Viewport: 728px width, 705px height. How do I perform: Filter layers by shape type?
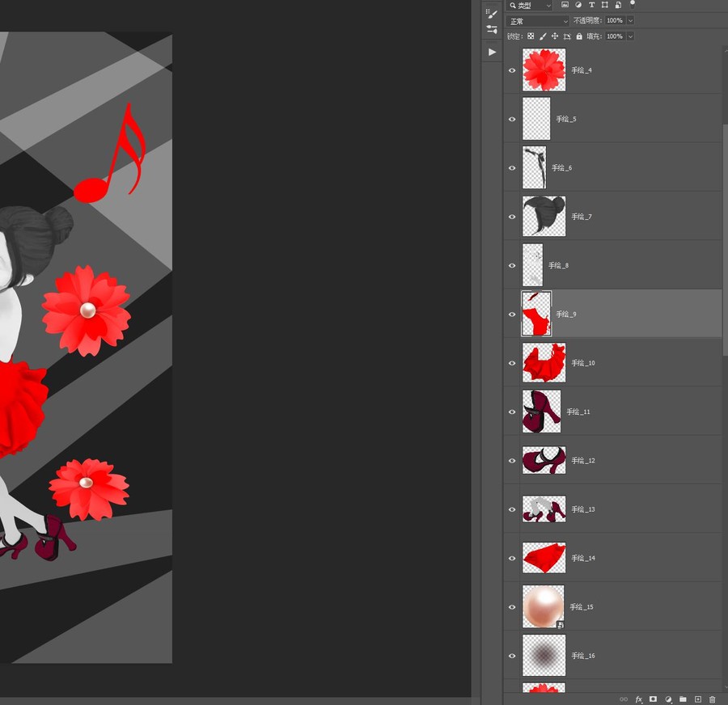pyautogui.click(x=604, y=5)
